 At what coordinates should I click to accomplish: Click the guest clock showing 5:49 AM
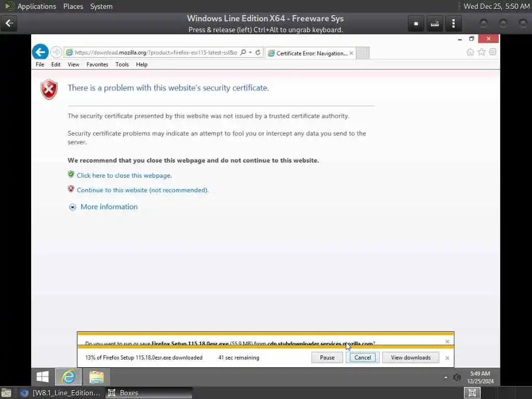[x=480, y=377]
